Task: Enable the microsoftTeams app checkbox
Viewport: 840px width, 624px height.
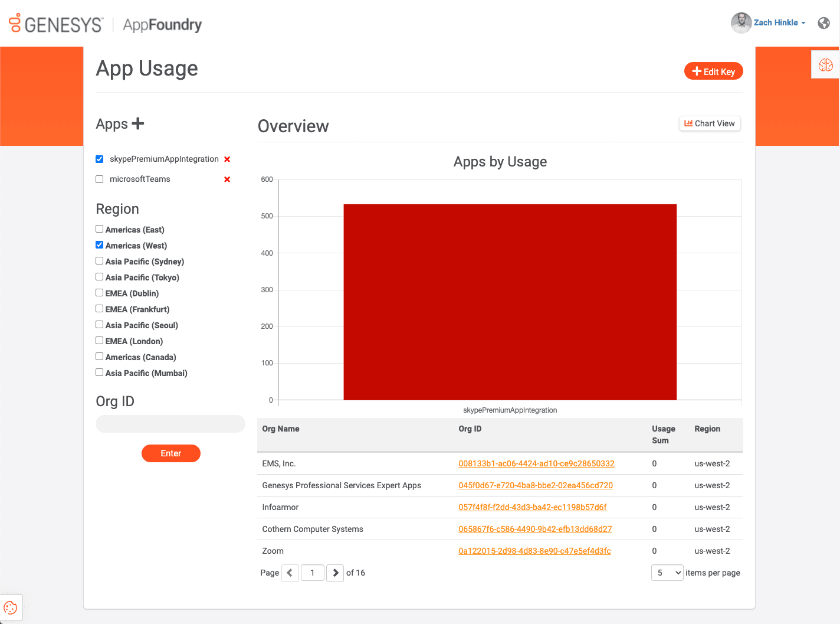Action: coord(100,179)
